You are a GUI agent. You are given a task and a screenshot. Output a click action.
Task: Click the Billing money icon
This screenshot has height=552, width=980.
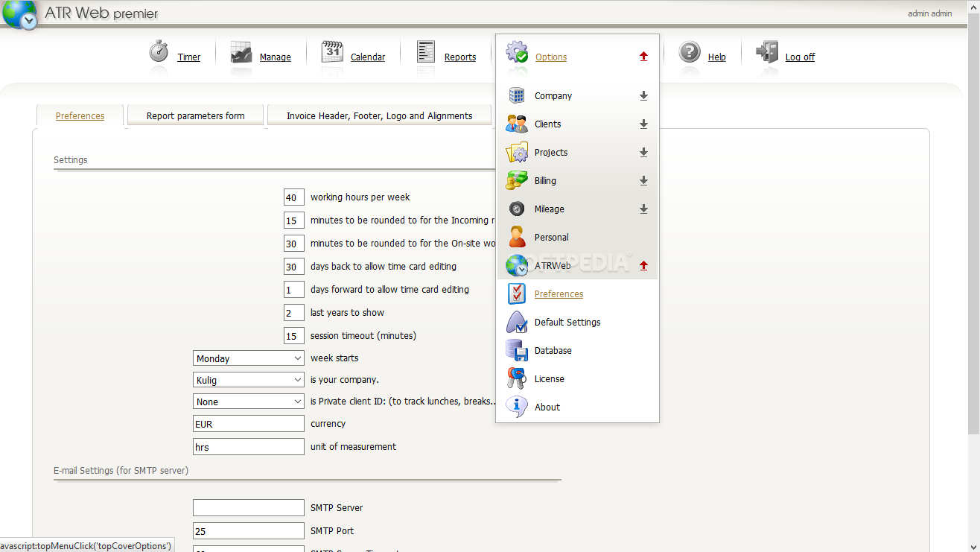coord(517,180)
